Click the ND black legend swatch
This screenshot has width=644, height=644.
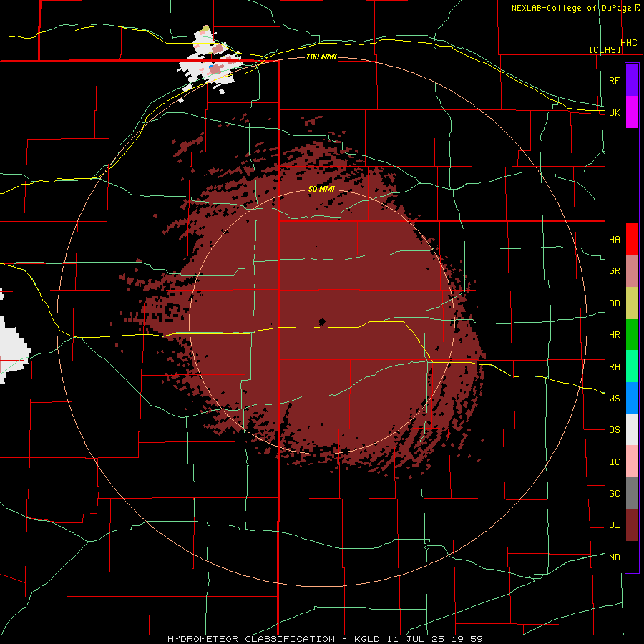632,557
